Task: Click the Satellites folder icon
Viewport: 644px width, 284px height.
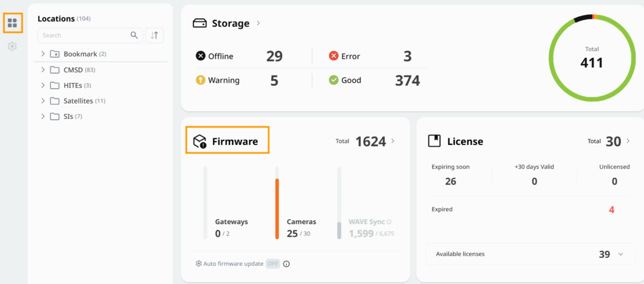Action: [x=55, y=101]
